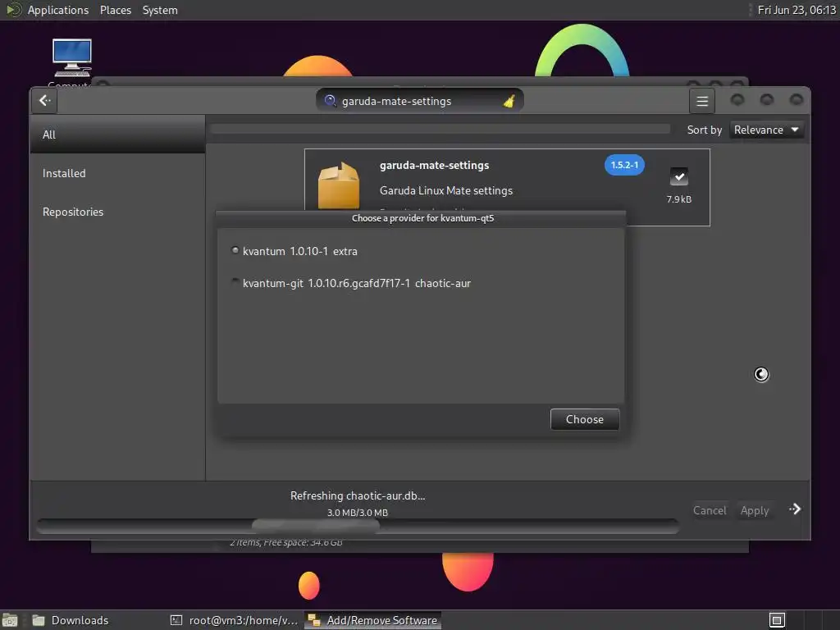Click the show desktop icon in the bottom panel
Screen dimensions: 840x630
(10, 620)
